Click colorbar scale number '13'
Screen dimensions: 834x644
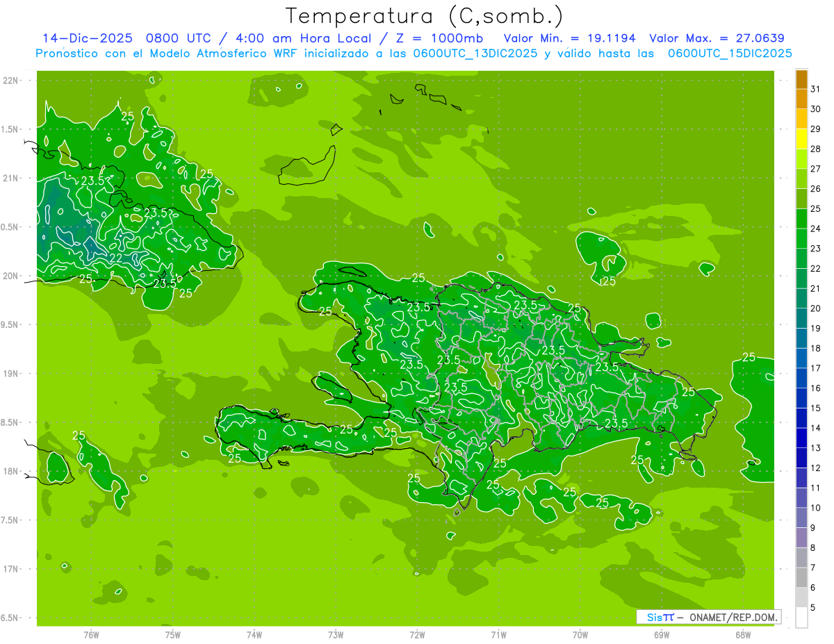coord(815,448)
